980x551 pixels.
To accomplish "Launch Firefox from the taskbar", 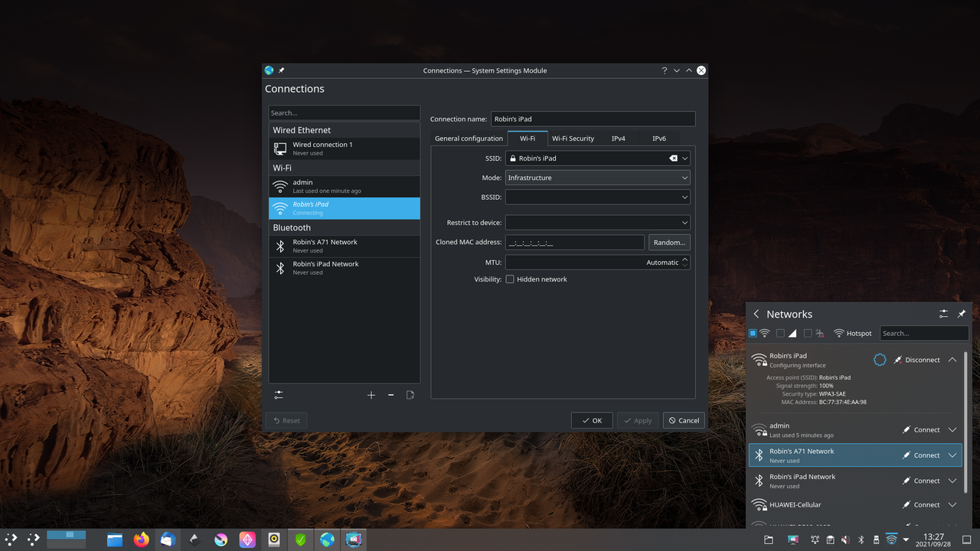I will [141, 540].
